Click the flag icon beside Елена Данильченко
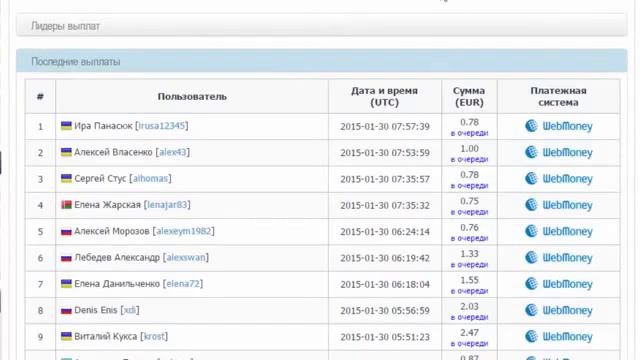Screen dimensions: 640x360 [66, 284]
